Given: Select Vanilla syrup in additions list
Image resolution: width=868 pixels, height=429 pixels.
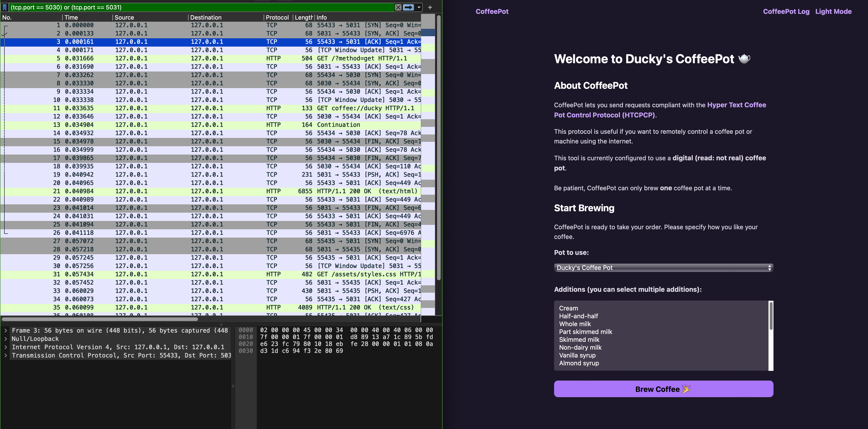Looking at the screenshot, I should click(x=577, y=355).
